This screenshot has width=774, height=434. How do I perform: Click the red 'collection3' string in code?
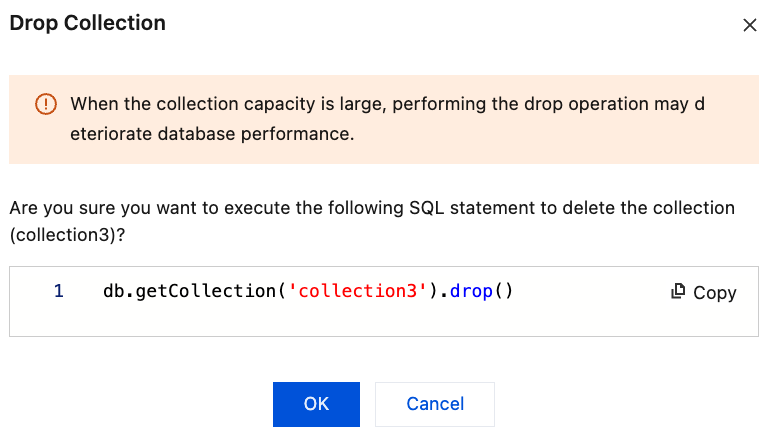(358, 291)
